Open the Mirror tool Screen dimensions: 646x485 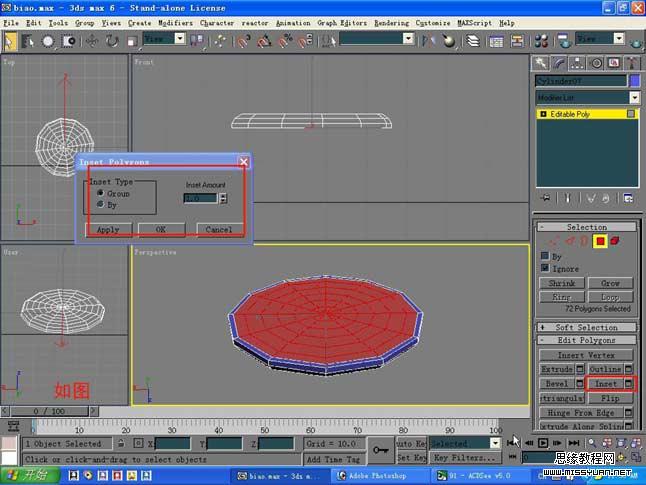428,41
